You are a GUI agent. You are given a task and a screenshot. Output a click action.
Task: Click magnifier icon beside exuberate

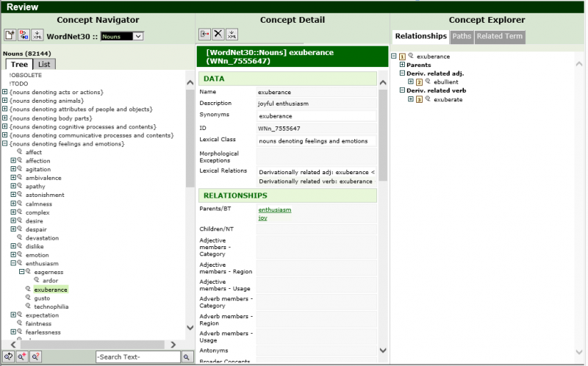428,99
